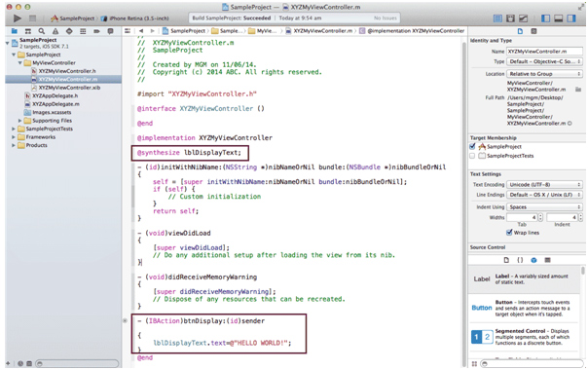Viewport: 588px width, 370px height.
Task: Check SampleProjectTests target membership
Action: [x=472, y=156]
